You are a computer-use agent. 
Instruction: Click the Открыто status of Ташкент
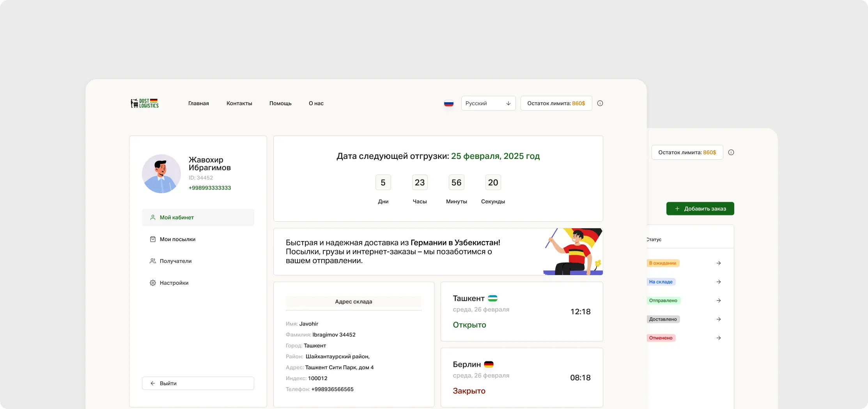469,325
